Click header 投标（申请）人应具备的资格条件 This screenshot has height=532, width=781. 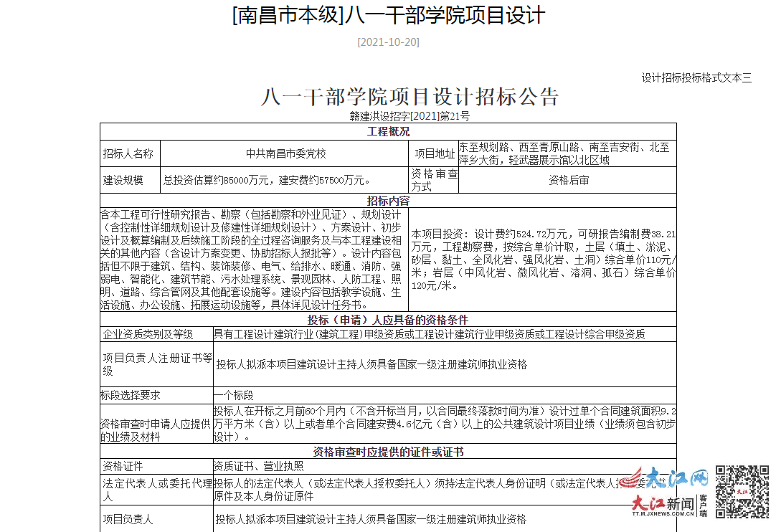[388, 320]
